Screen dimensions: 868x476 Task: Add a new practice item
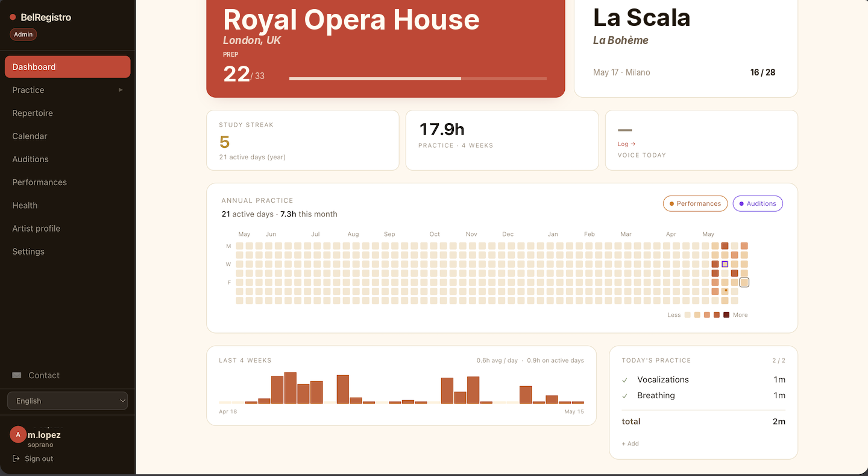[x=631, y=443]
